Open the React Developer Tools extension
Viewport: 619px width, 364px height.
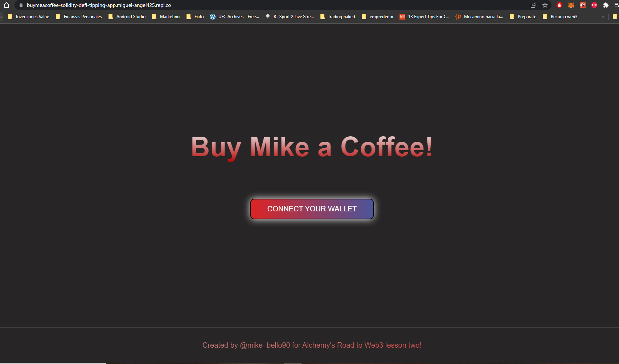(x=583, y=5)
